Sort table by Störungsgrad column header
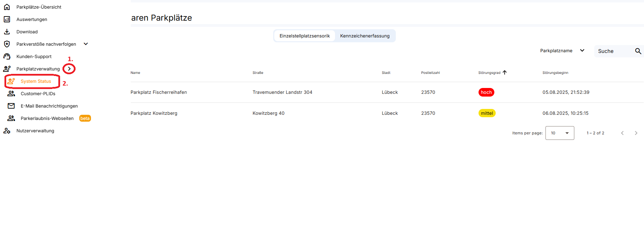This screenshot has width=644, height=233. (489, 73)
